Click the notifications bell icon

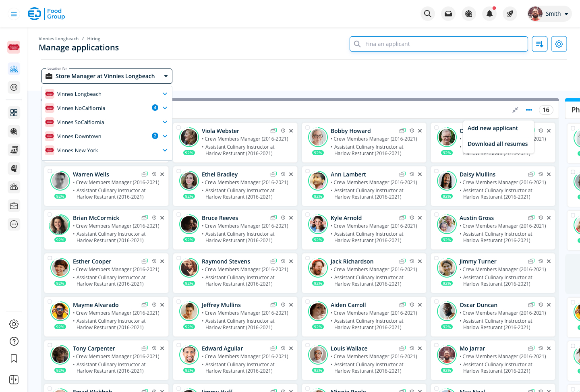[x=489, y=13]
